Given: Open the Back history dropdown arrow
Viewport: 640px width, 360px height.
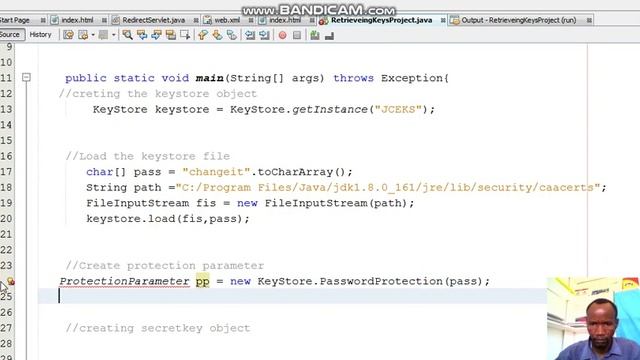Looking at the screenshot, I should click(x=93, y=35).
